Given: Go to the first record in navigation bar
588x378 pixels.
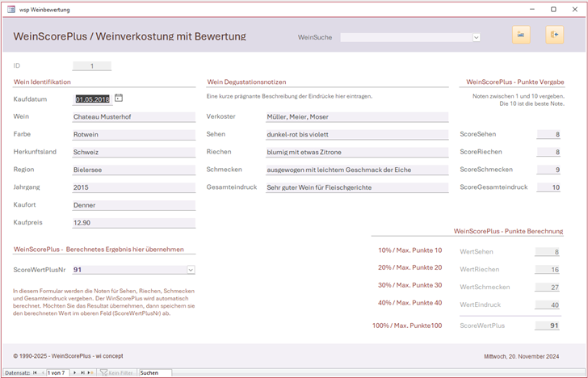Looking at the screenshot, I should [x=35, y=373].
